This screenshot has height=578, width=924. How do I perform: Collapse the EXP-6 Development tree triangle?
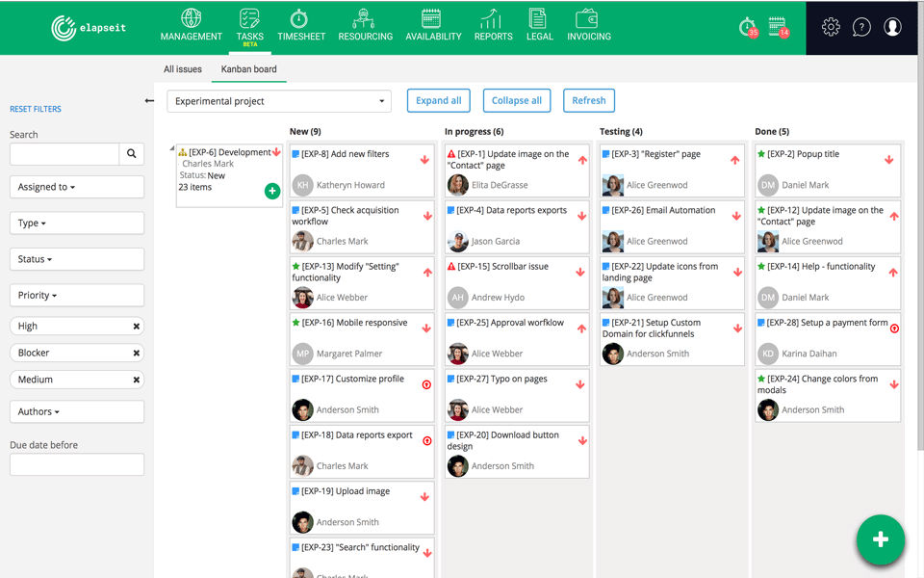click(x=172, y=148)
